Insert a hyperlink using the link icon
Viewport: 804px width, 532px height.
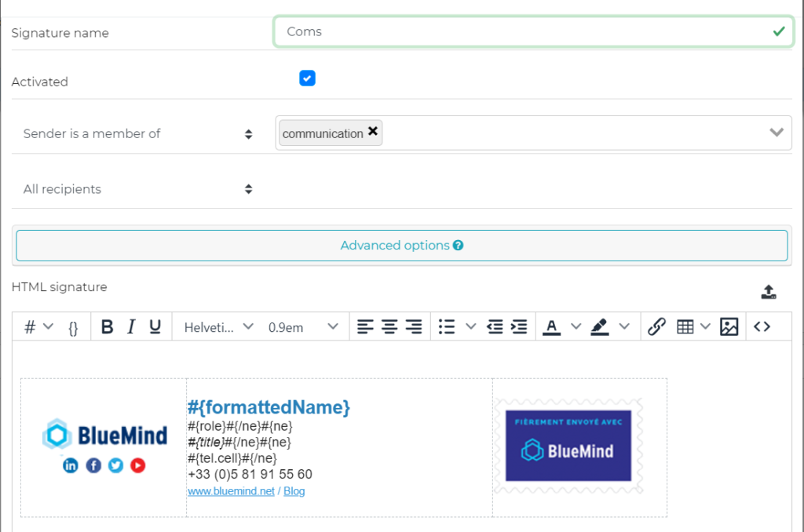[656, 326]
